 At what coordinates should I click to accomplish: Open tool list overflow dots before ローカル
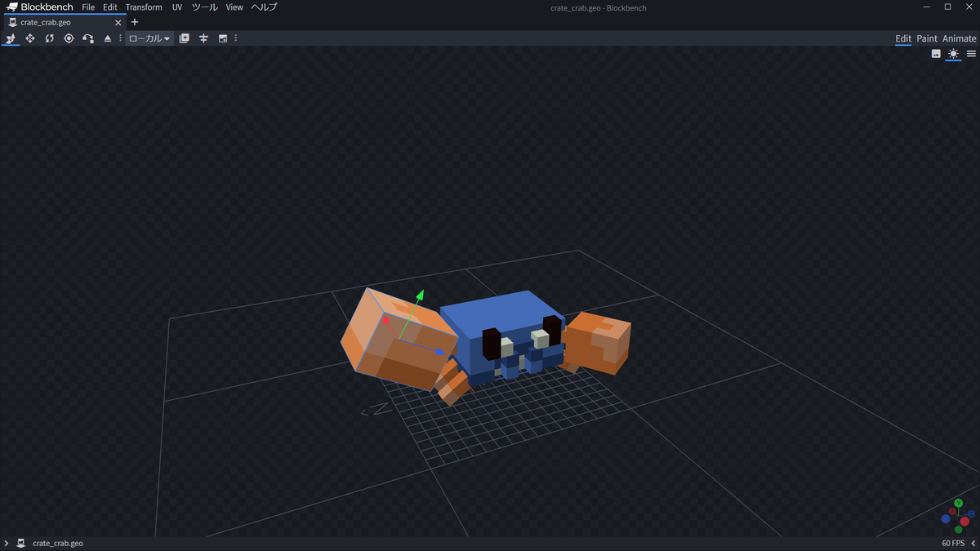(120, 38)
